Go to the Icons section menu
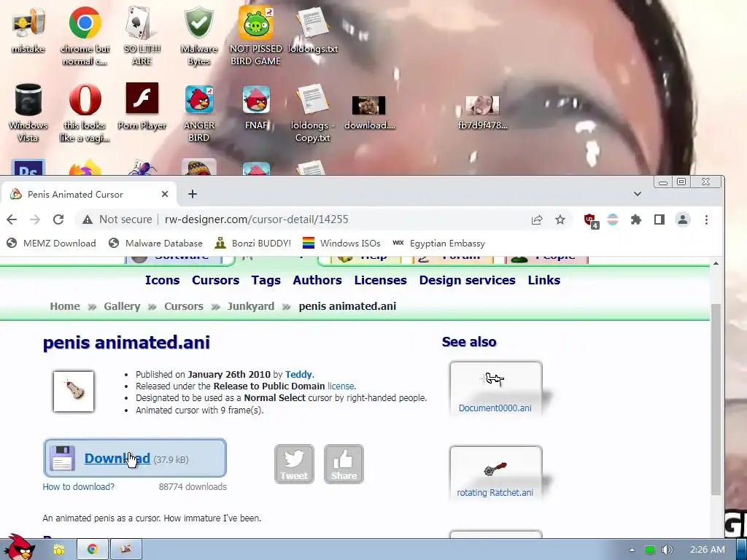747x560 pixels. click(163, 280)
